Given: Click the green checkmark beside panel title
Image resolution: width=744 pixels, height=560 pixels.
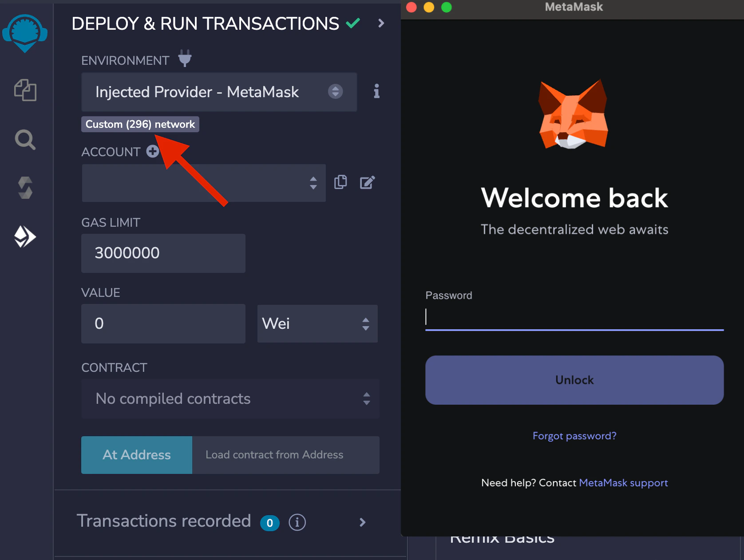Looking at the screenshot, I should [353, 23].
